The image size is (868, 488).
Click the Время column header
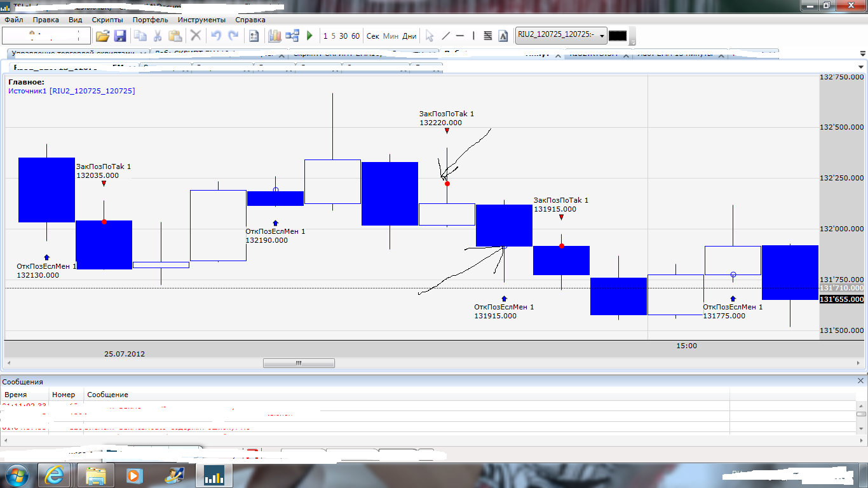pyautogui.click(x=15, y=395)
